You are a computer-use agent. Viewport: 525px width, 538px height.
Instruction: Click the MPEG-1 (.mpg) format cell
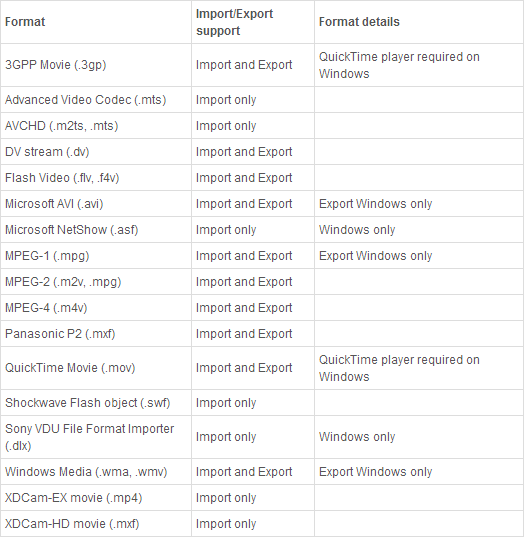(x=96, y=256)
